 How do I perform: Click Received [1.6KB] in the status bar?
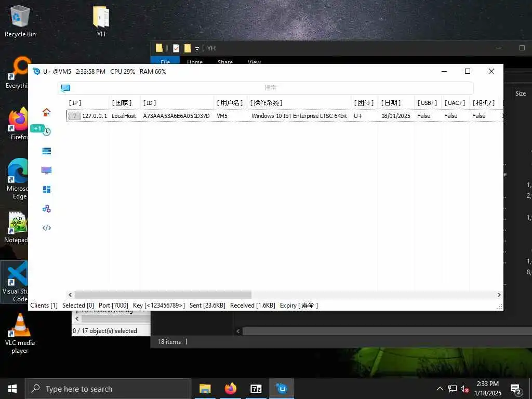tap(252, 305)
